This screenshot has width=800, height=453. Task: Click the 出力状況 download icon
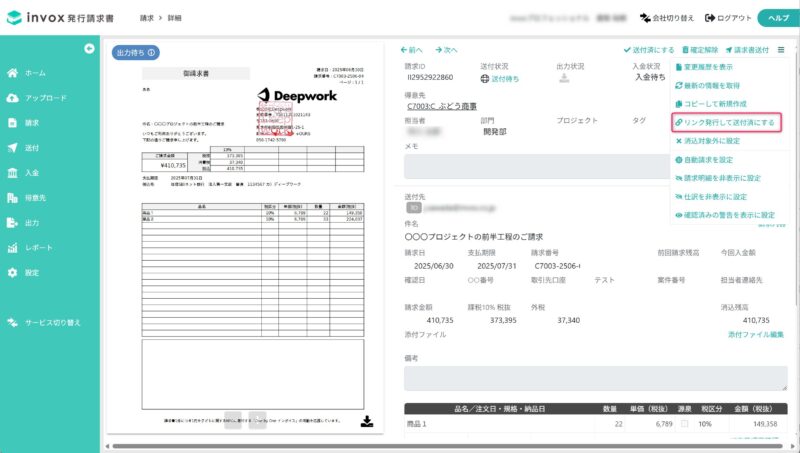click(x=564, y=78)
